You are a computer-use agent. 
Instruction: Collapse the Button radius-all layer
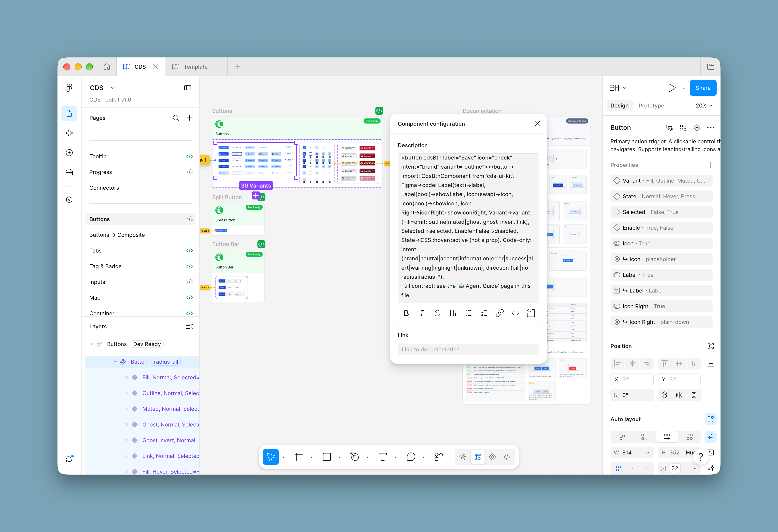click(x=115, y=362)
